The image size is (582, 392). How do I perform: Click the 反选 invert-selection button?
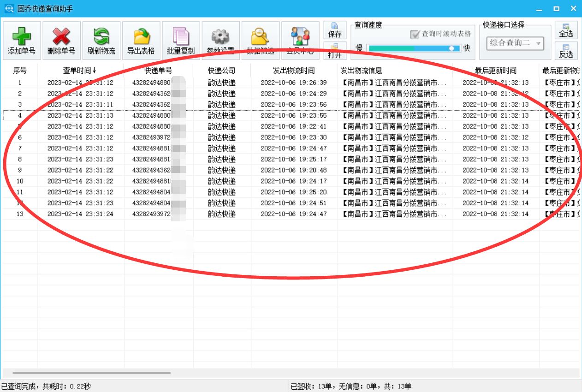tap(566, 51)
